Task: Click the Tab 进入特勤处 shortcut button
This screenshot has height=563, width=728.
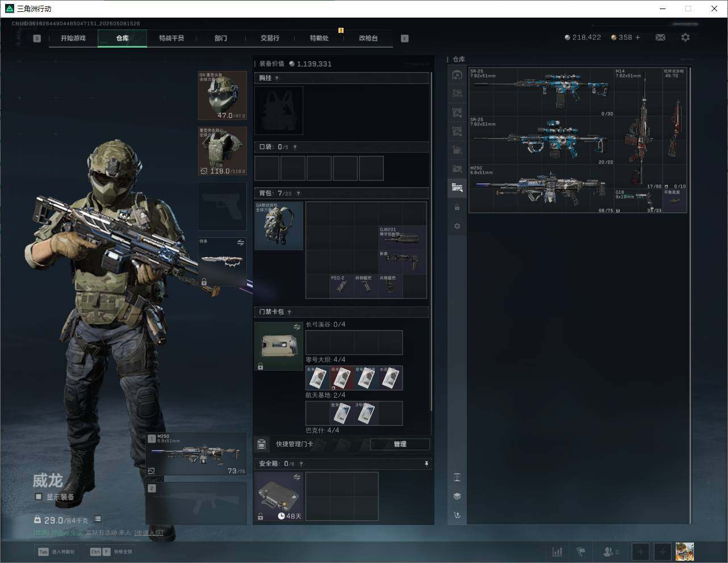Action: 56,552
